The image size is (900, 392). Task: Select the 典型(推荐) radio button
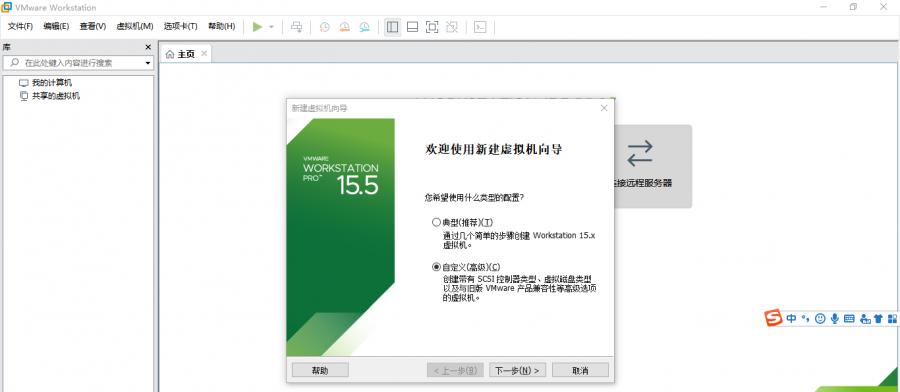(436, 222)
